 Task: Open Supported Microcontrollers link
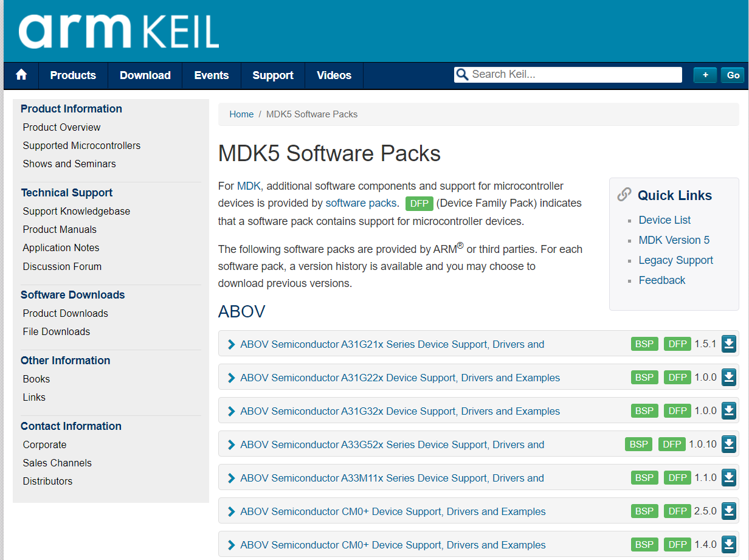tap(81, 145)
